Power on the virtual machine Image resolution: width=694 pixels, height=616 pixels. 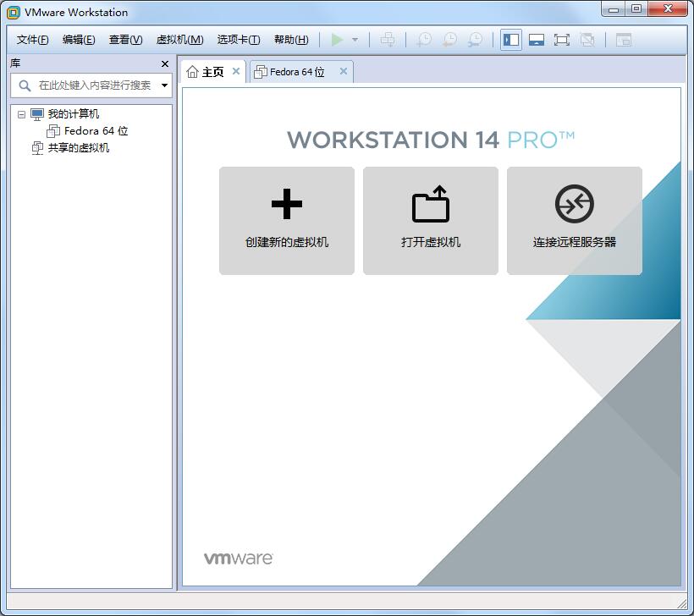point(337,39)
